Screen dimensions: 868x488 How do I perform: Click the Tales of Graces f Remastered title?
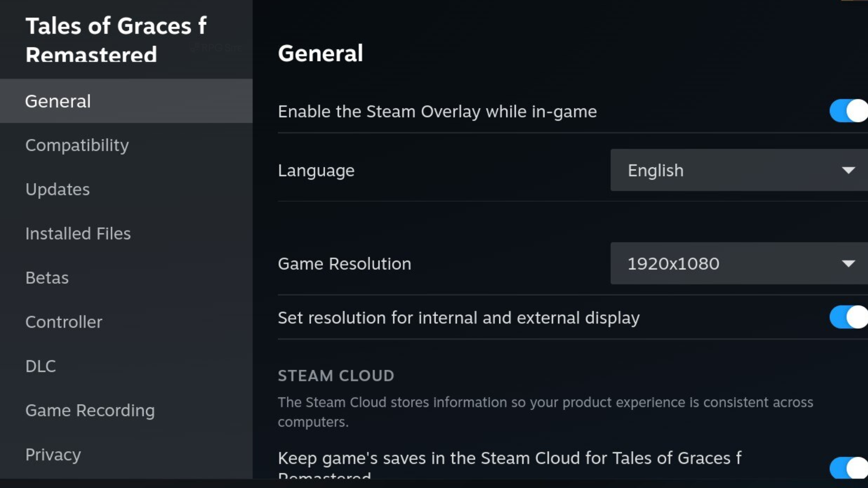click(116, 40)
